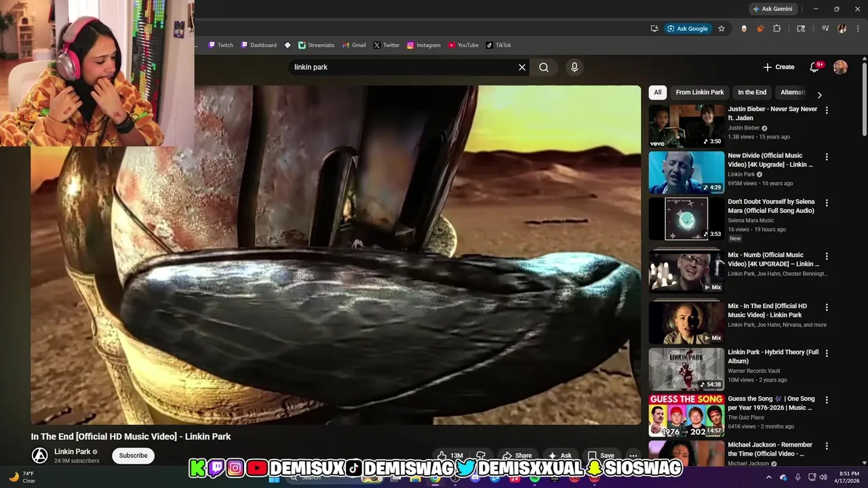868x488 pixels.
Task: Click the orange extension icon in toolbar
Action: pyautogui.click(x=760, y=28)
